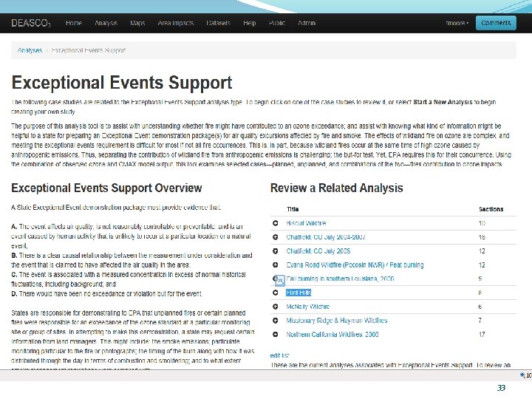Click the zoom level icon in status bar
Image resolution: width=532 pixels, height=399 pixels.
[522, 375]
